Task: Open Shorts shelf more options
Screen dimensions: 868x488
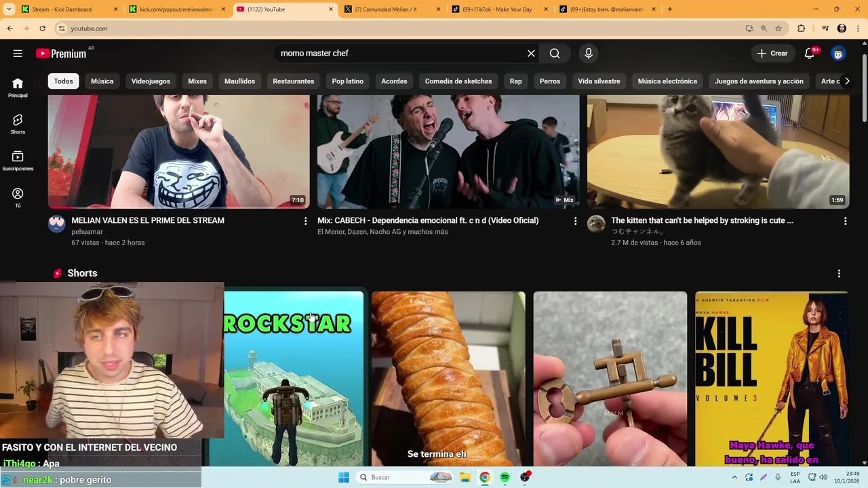Action: click(839, 274)
